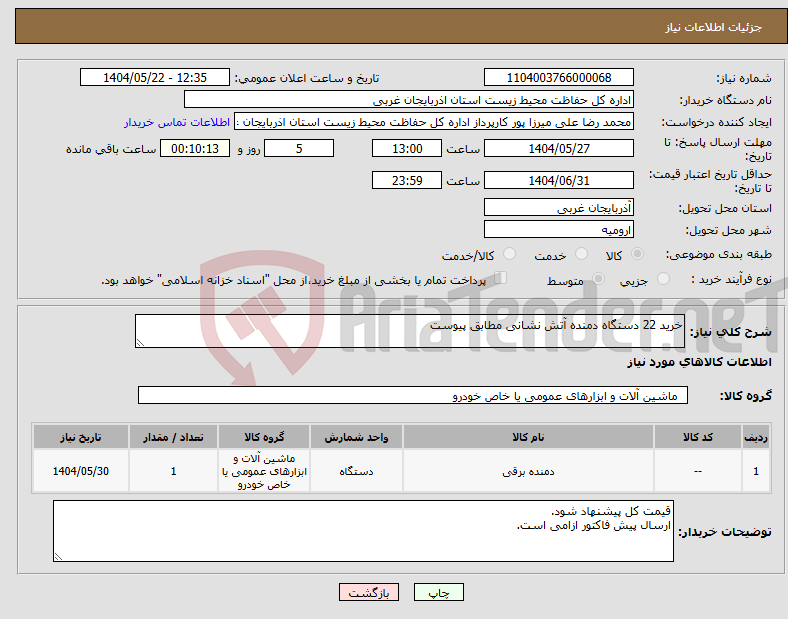The width and height of the screenshot is (788, 619).
Task: Click the ردیف column header
Action: coord(756,437)
